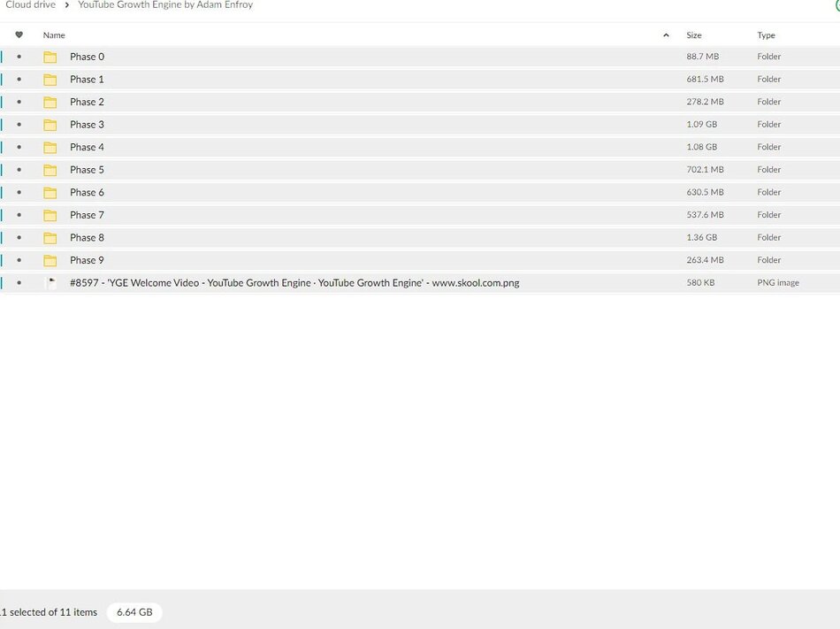Toggle favourite dot for Phase 8

pos(19,237)
